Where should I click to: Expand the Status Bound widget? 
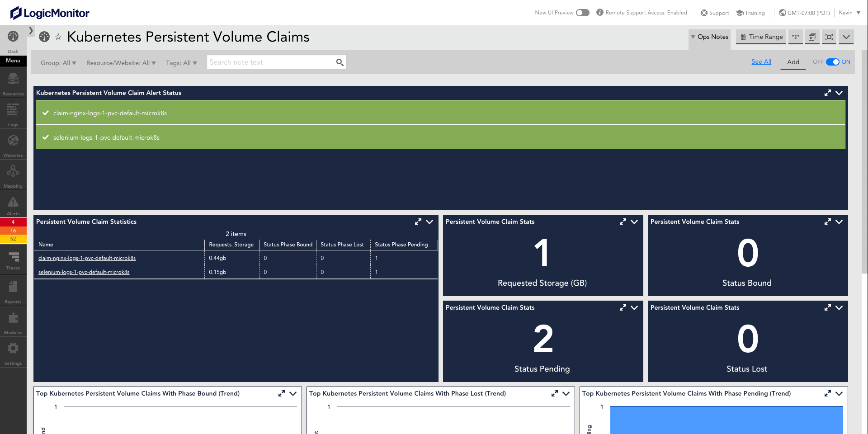click(x=828, y=222)
